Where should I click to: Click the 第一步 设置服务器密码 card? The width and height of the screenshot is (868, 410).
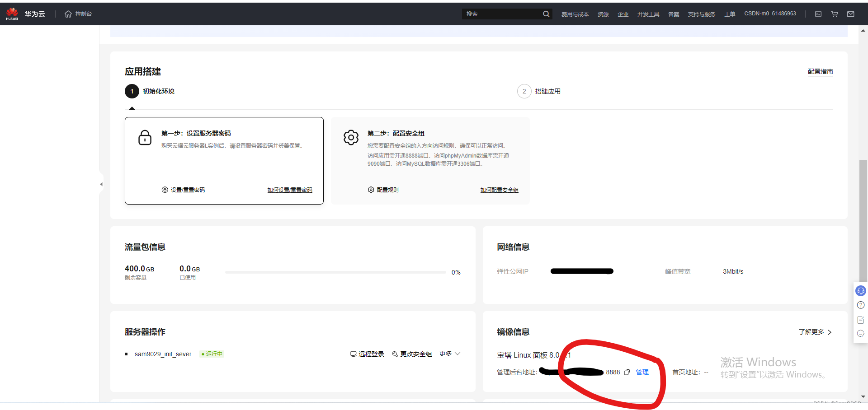coord(224,161)
